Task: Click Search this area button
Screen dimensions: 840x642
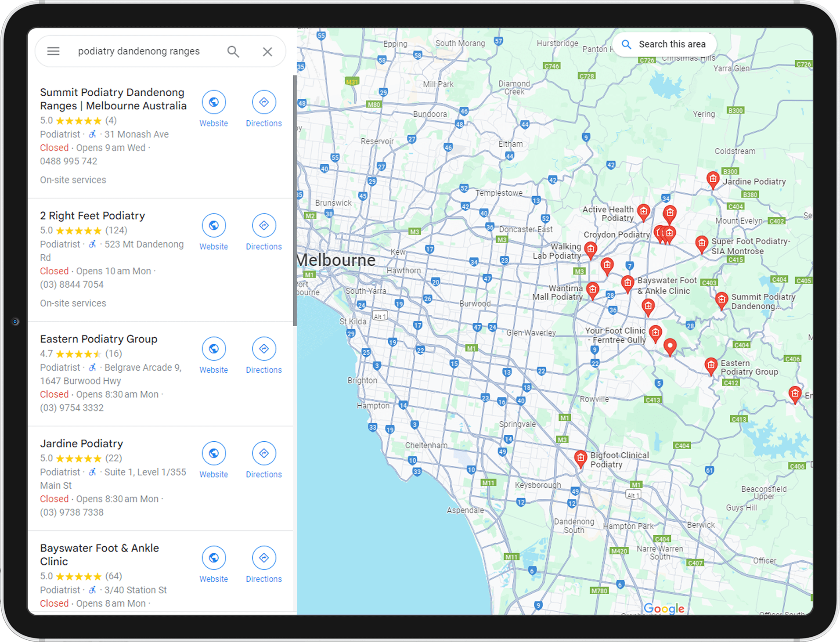Action: (664, 44)
